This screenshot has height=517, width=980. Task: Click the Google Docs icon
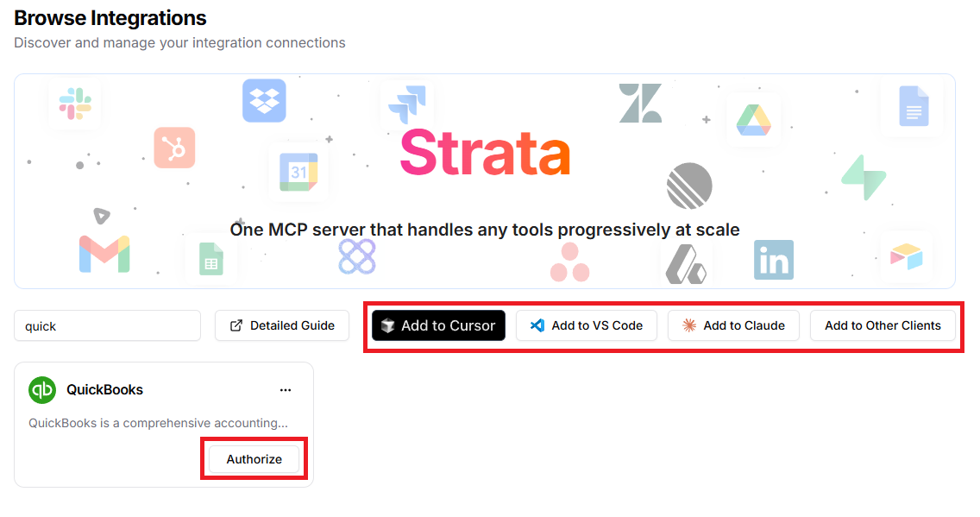tap(912, 106)
